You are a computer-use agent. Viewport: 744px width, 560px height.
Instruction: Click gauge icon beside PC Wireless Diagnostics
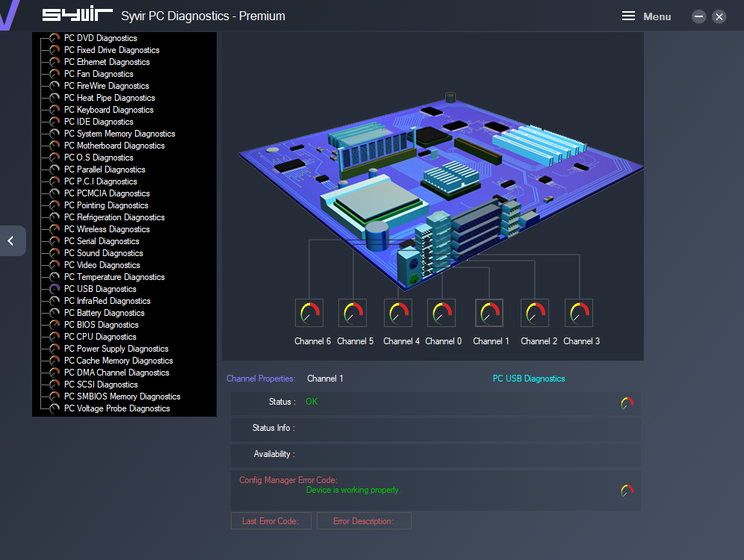point(55,229)
